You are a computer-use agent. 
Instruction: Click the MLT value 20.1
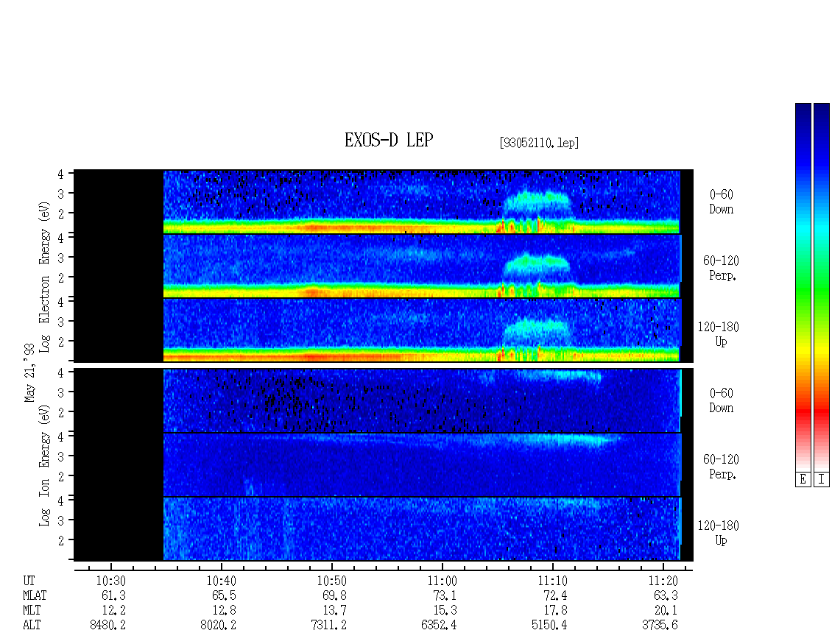point(666,610)
